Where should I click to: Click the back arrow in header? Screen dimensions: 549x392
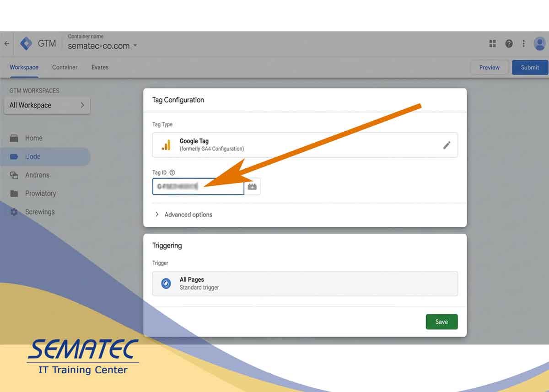pos(6,44)
